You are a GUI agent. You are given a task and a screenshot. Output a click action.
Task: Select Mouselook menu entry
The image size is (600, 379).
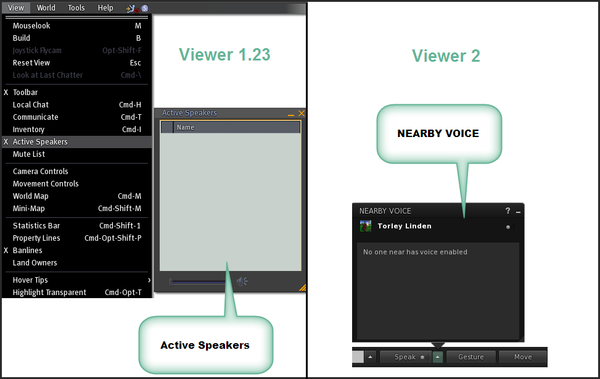(x=77, y=26)
